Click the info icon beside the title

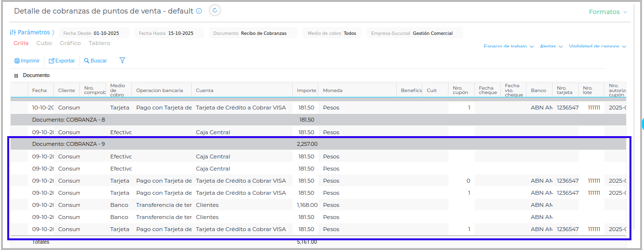coord(199,11)
